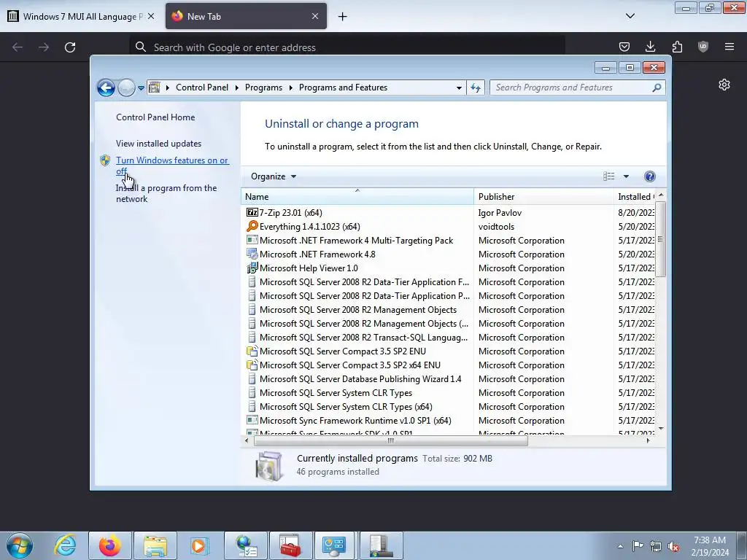Open recent pages dropdown beside navigation arrows
This screenshot has height=560, width=747.
point(141,88)
